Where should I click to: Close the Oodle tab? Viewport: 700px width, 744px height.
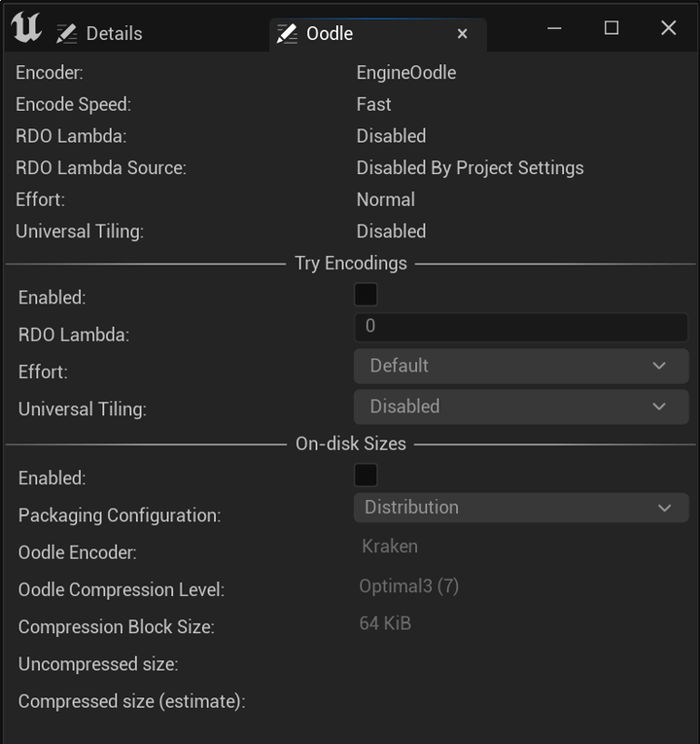pyautogui.click(x=463, y=34)
